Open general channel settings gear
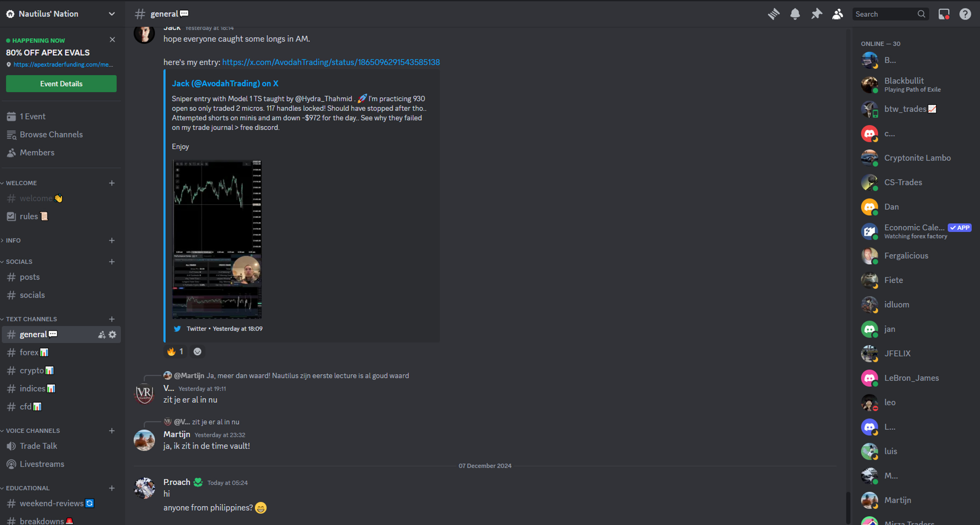Viewport: 980px width, 525px height. click(x=112, y=335)
